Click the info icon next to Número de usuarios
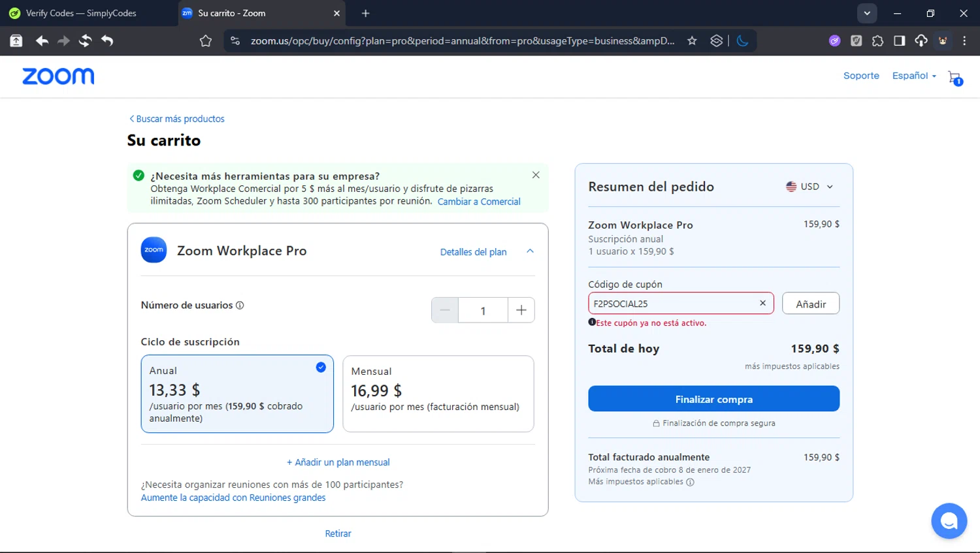980x553 pixels. pyautogui.click(x=240, y=306)
